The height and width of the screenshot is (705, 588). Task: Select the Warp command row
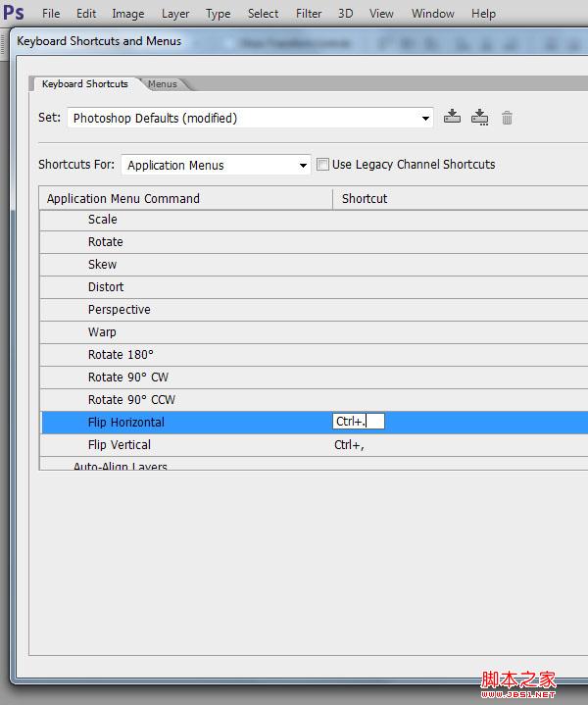coord(314,332)
